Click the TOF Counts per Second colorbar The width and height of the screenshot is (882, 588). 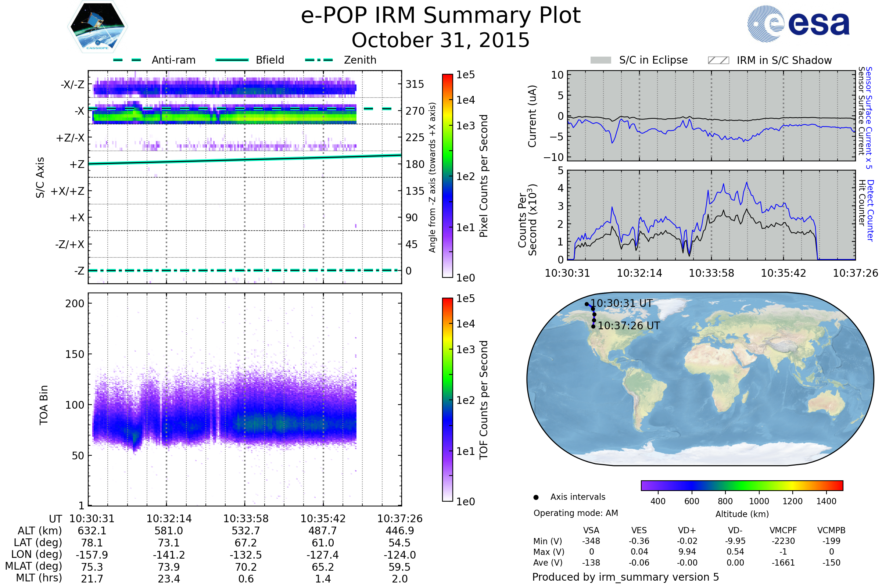(447, 400)
